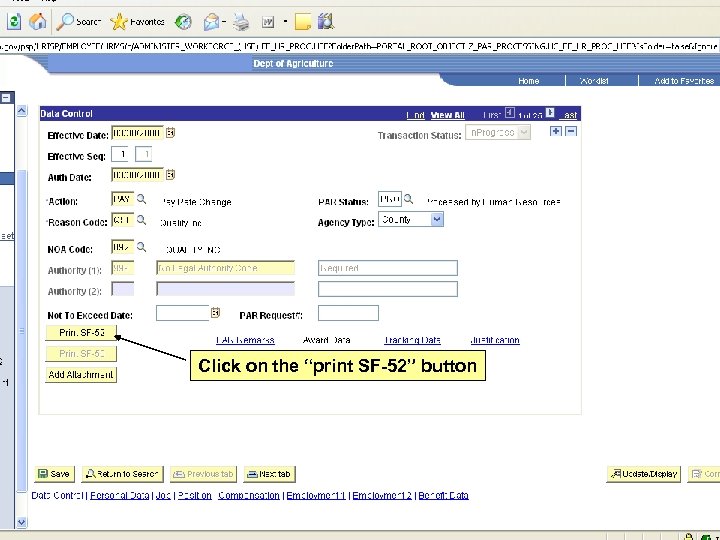Expand the Agency Type dropdown
This screenshot has width=720, height=540.
(437, 219)
